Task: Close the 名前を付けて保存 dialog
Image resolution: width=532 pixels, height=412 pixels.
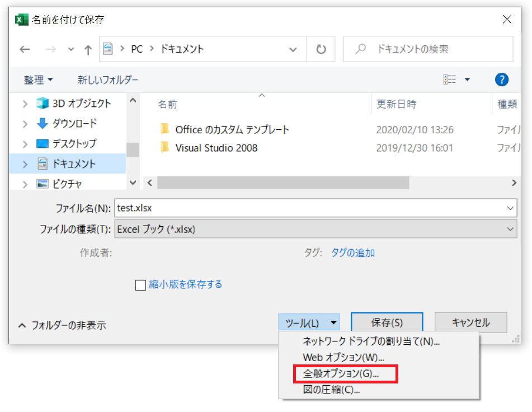Action: click(507, 20)
